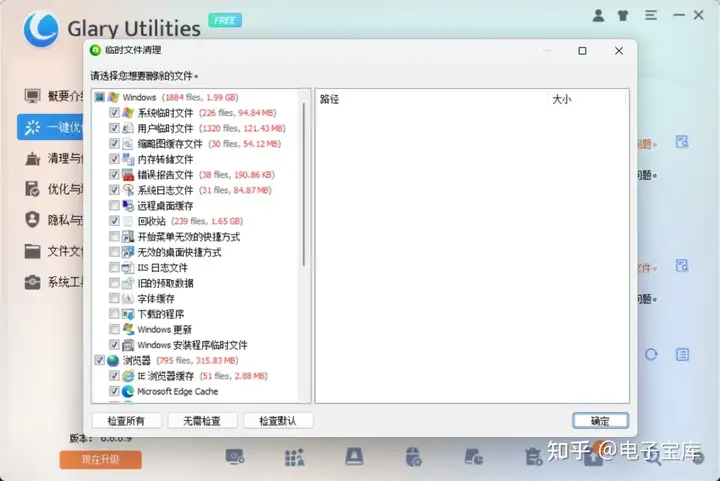Toggle 内存转储文件 checkbox
The image size is (720, 481).
coord(114,159)
